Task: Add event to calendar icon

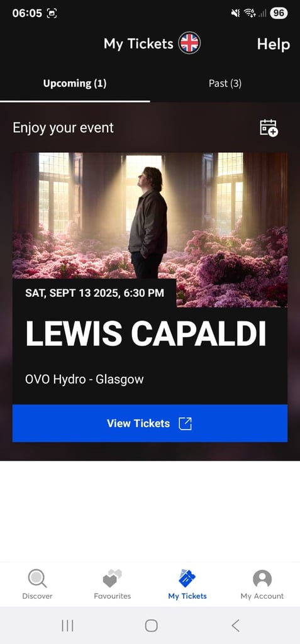Action: [269, 128]
